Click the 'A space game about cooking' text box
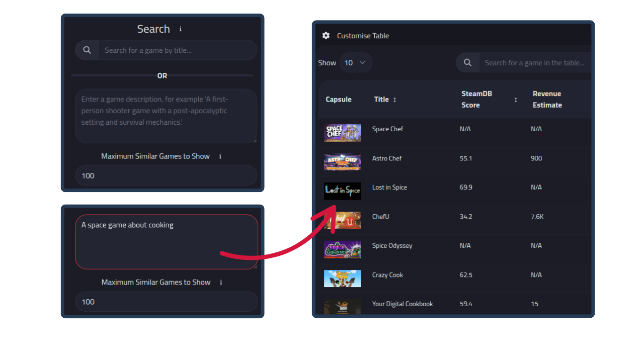 (166, 242)
